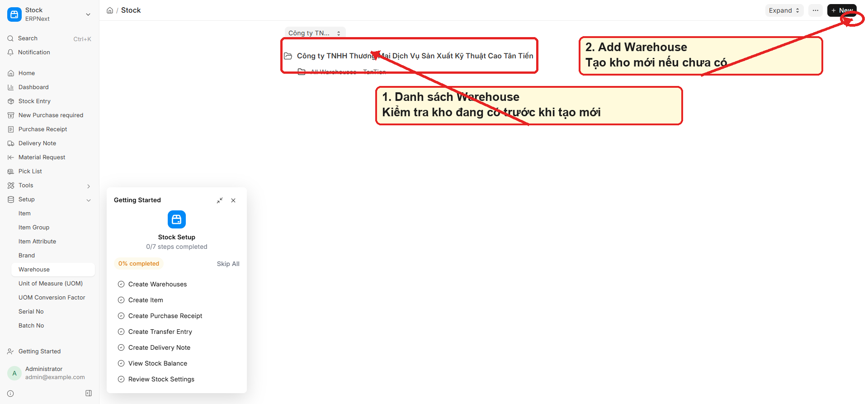This screenshot has width=868, height=404.
Task: Open the Create Warehouses step
Action: [x=158, y=284]
